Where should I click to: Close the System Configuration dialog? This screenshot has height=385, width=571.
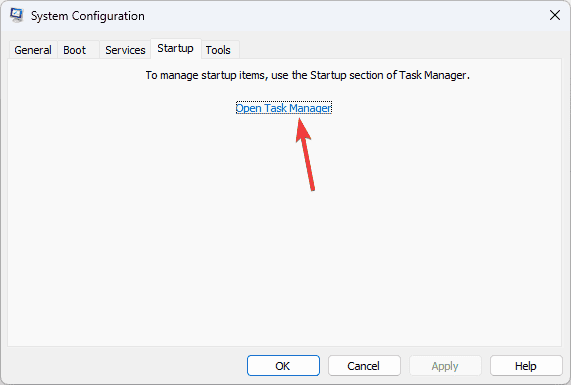click(x=555, y=15)
